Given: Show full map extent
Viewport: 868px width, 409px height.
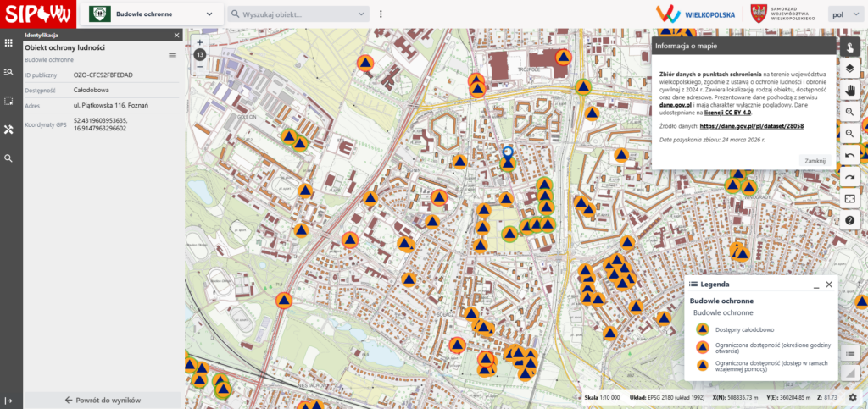Looking at the screenshot, I should pos(850,198).
